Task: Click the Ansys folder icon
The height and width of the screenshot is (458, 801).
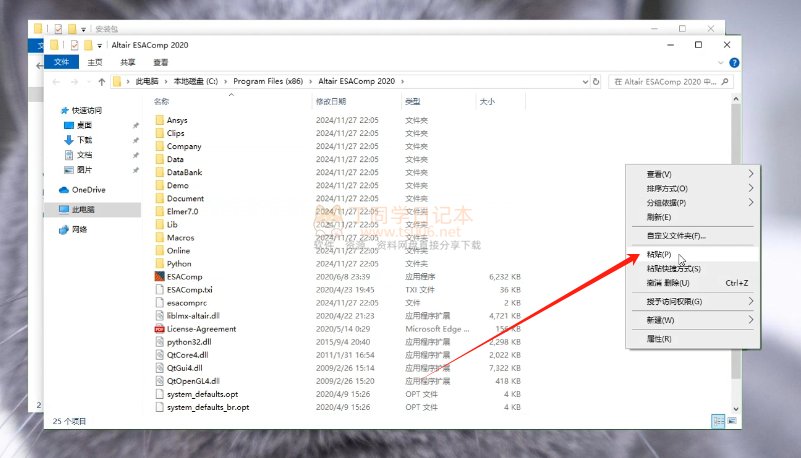Action: [159, 120]
